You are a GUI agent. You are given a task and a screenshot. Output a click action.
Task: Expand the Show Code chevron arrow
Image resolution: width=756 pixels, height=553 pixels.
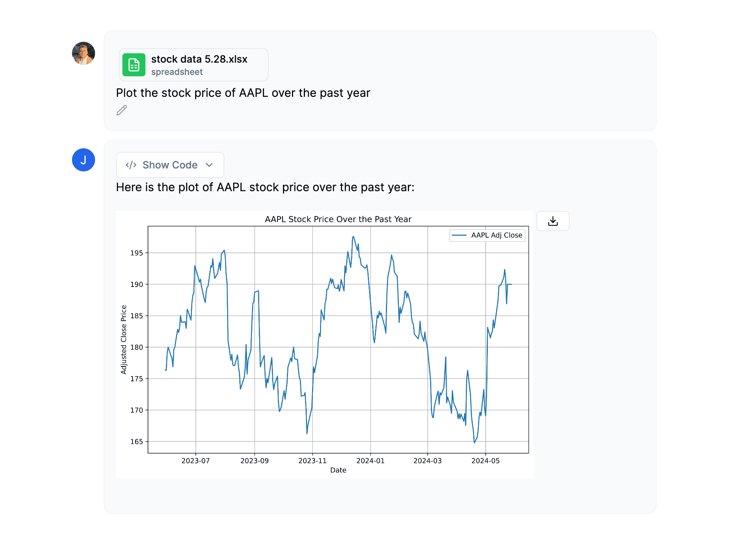coord(209,165)
